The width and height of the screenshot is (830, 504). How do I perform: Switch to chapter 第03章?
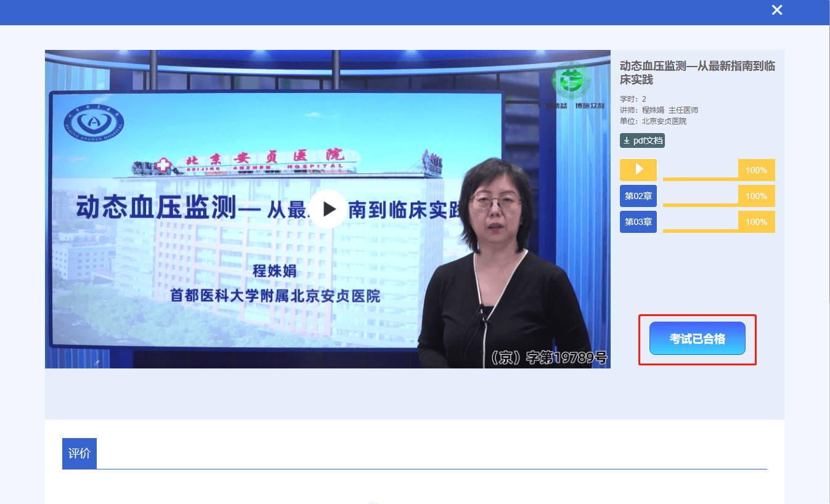638,222
